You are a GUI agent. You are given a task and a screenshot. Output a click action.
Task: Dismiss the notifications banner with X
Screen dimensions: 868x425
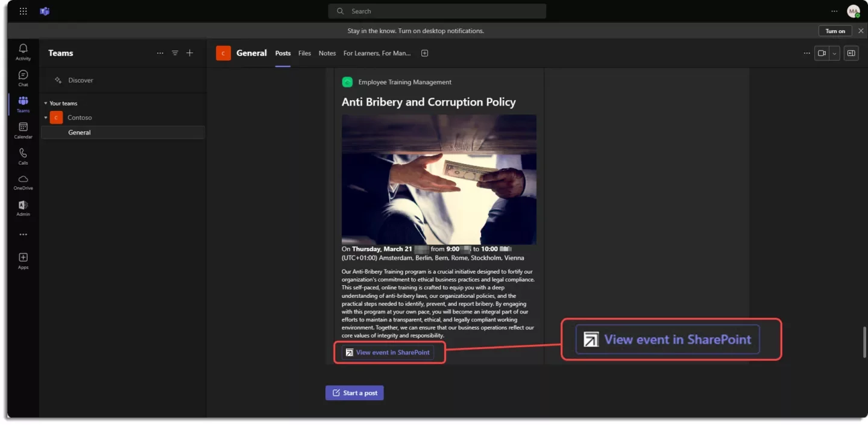[860, 31]
